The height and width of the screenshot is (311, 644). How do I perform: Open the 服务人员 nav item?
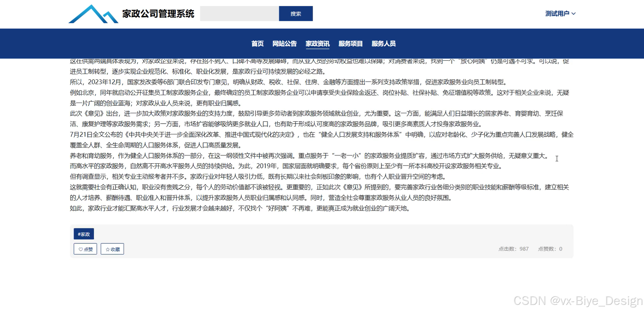(x=383, y=44)
